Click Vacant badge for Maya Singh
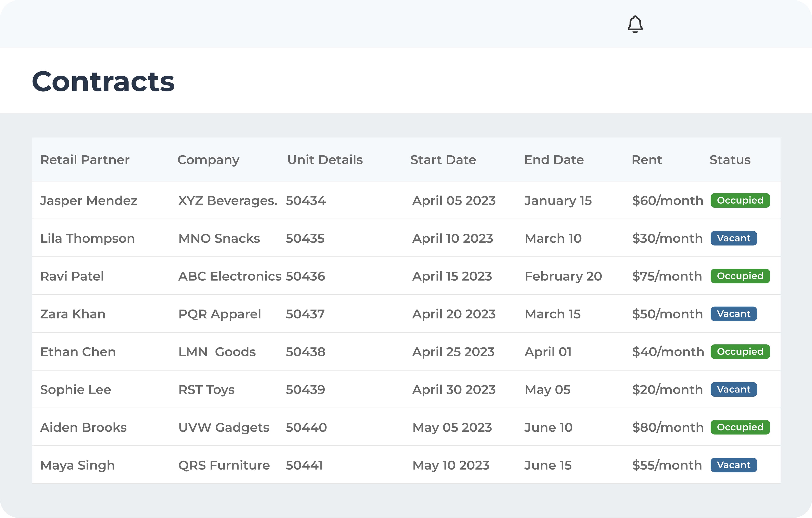The height and width of the screenshot is (518, 812). click(733, 465)
